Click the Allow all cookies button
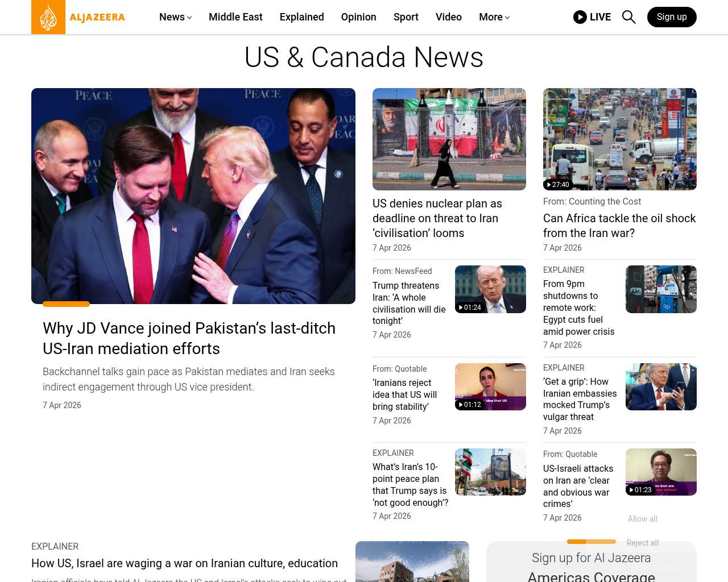The height and width of the screenshot is (582, 728). [x=643, y=519]
